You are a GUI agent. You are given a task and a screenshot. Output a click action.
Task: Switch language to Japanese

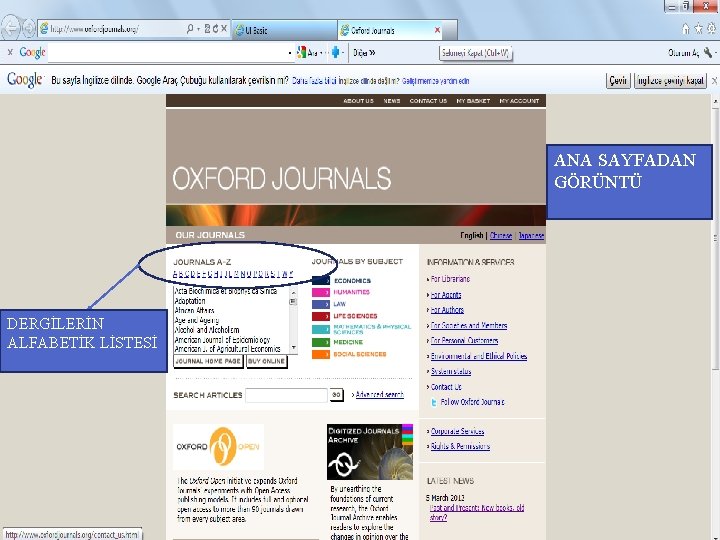(531, 236)
